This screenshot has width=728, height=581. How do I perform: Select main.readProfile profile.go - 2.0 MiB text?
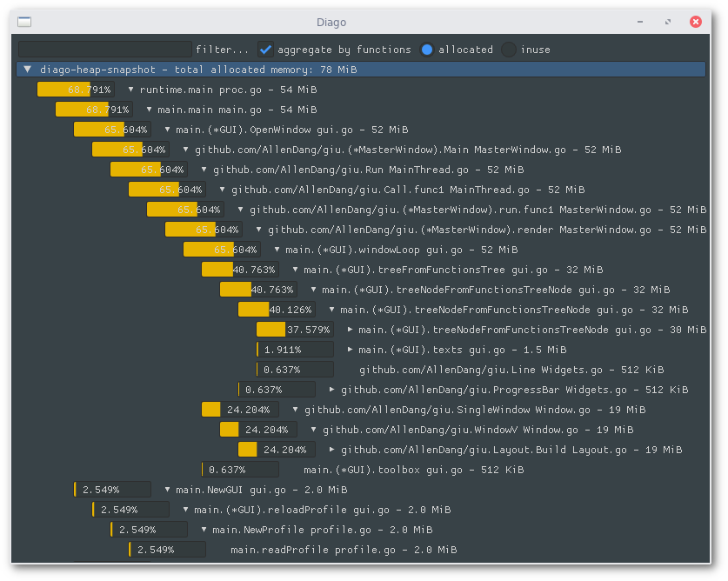(x=344, y=550)
